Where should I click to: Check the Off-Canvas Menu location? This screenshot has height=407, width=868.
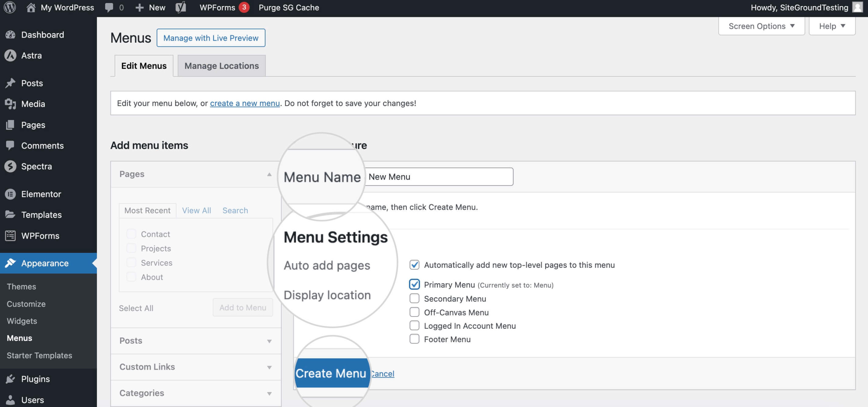point(414,312)
